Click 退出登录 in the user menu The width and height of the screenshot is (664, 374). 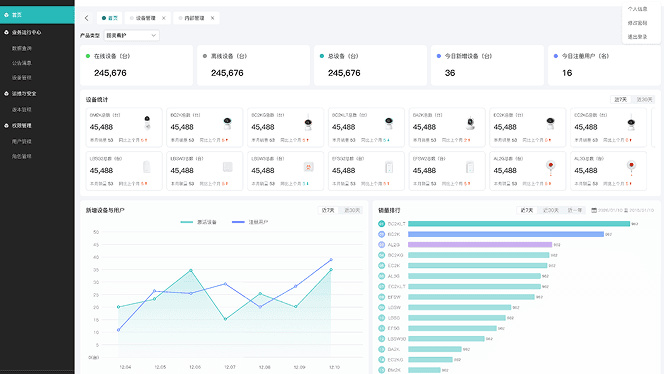click(637, 37)
